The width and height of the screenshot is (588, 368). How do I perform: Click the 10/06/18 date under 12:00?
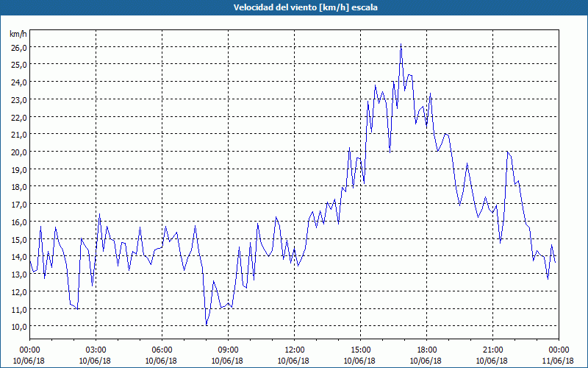[293, 361]
